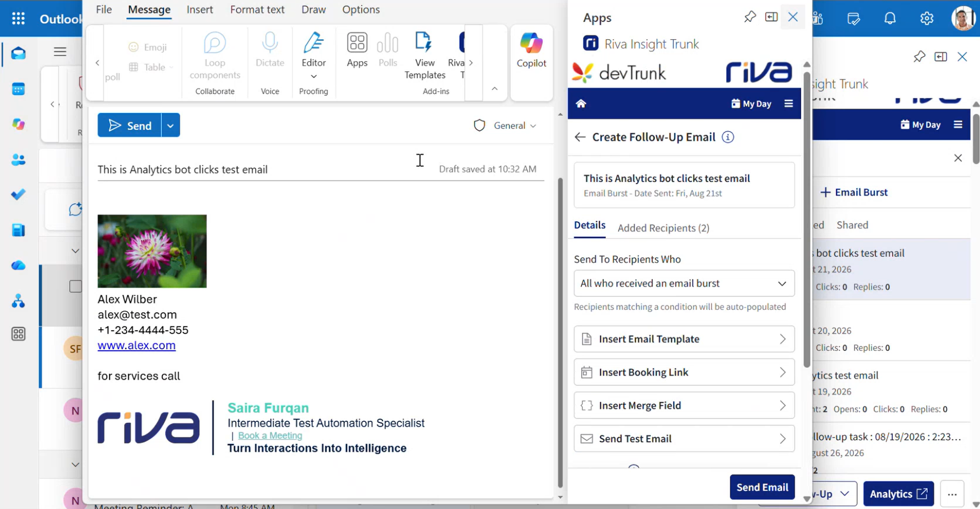980x509 pixels.
Task: Open the notifications bell
Action: coord(890,18)
